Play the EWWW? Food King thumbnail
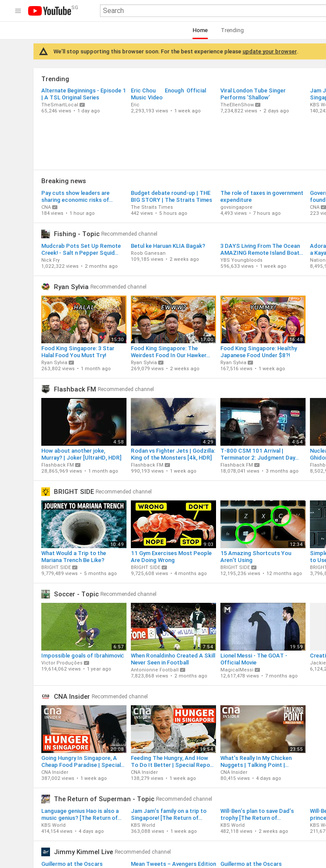326x868 pixels. [173, 319]
